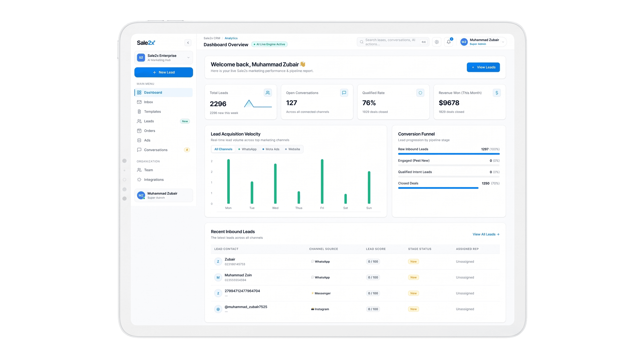Click the Analytics breadcrumb link
Screen dimensions: 644x359
[231, 38]
